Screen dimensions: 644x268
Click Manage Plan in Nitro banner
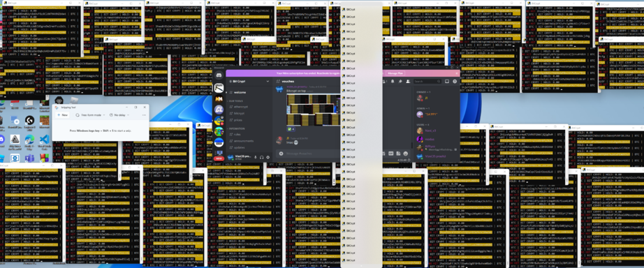[395, 73]
